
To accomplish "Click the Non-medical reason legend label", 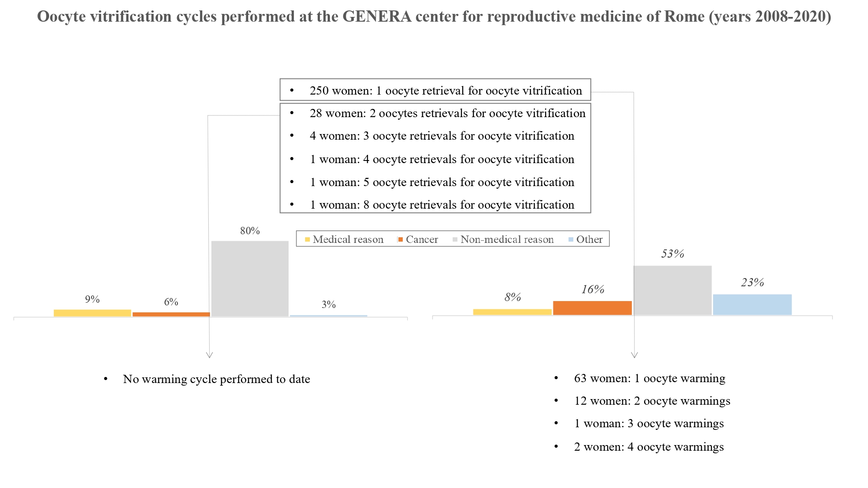I will 507,239.
